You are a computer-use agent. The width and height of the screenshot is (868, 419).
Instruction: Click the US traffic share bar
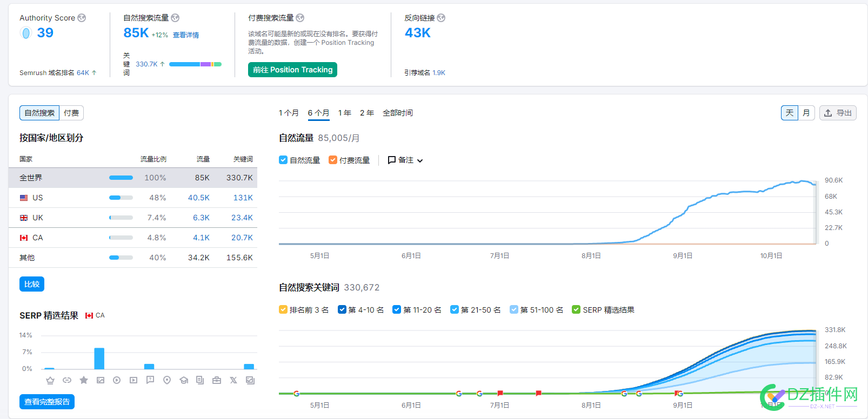(121, 198)
